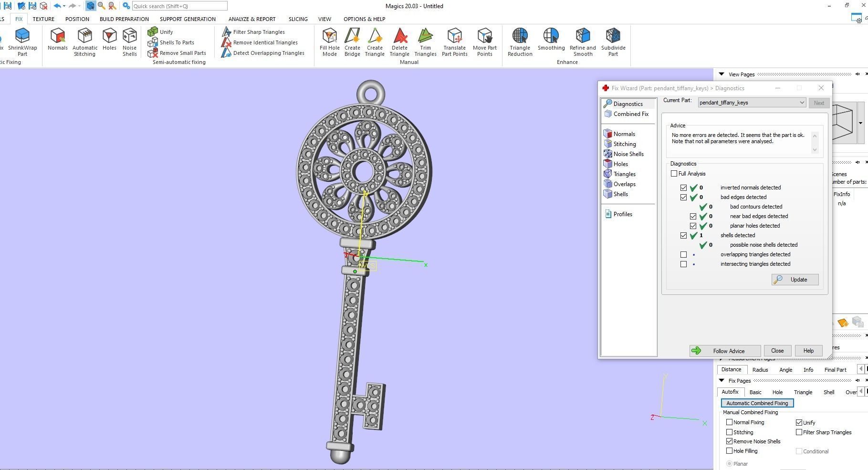Toggle near bad edges detected checkbox
This screenshot has width=868, height=470.
[x=693, y=216]
